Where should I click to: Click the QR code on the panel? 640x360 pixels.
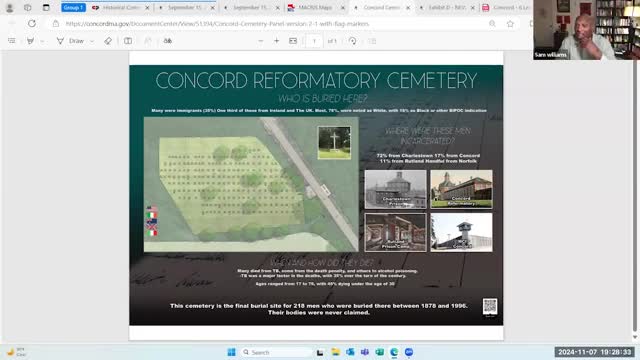pyautogui.click(x=490, y=306)
